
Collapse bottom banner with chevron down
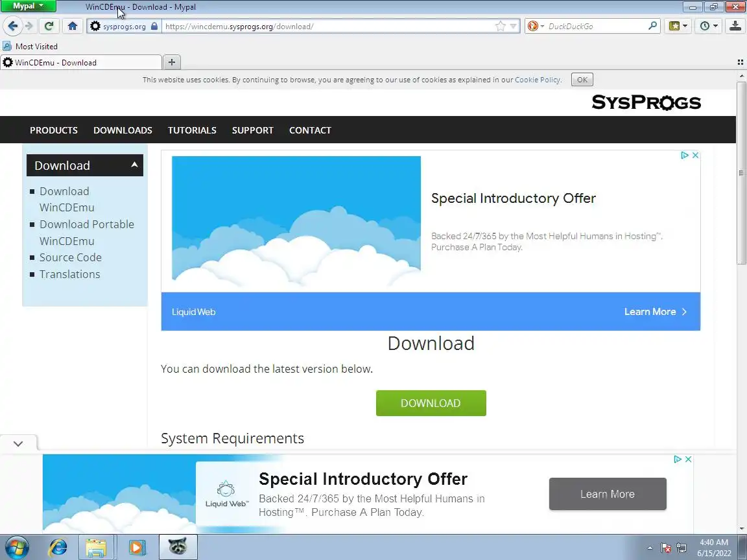[18, 443]
